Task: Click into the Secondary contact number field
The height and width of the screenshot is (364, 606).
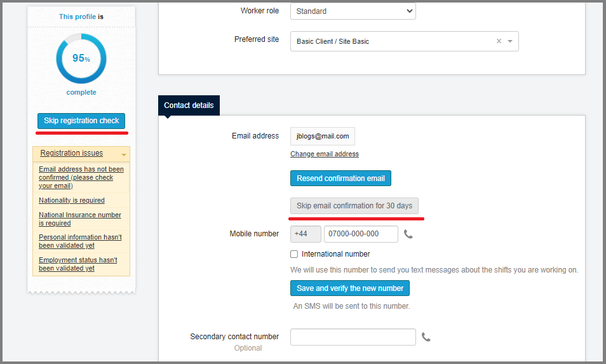Action: coord(353,337)
